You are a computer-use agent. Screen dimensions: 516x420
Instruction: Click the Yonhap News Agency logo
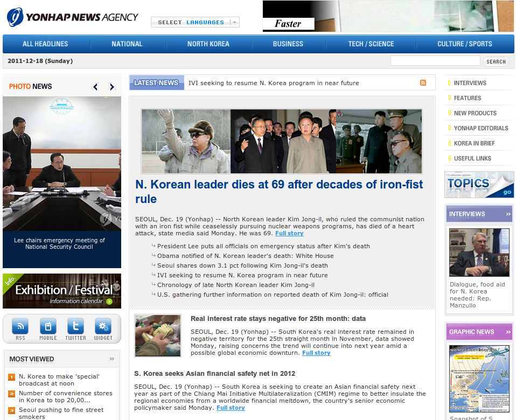point(73,17)
